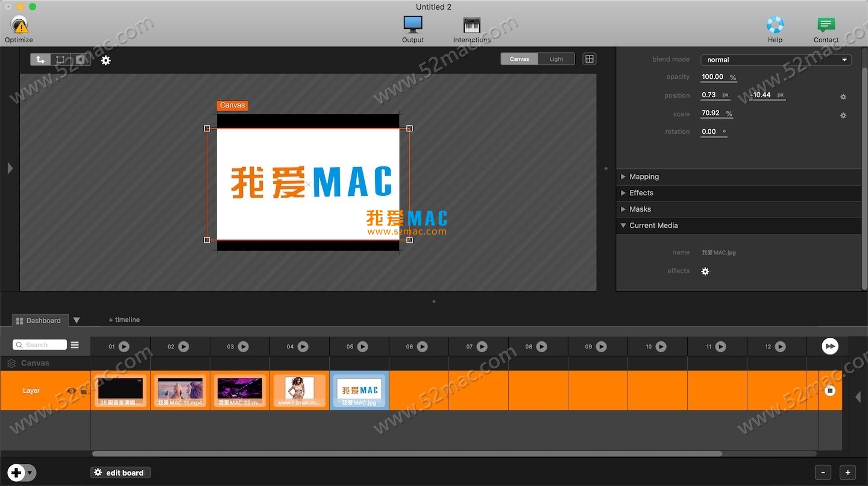The width and height of the screenshot is (868, 486).
Task: Open the blend mode dropdown
Action: tap(776, 60)
